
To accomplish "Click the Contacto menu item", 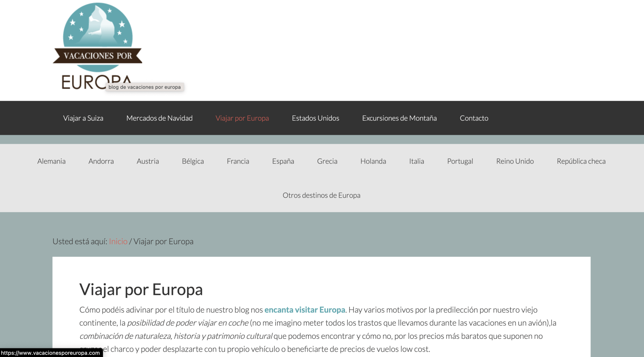I will (474, 118).
